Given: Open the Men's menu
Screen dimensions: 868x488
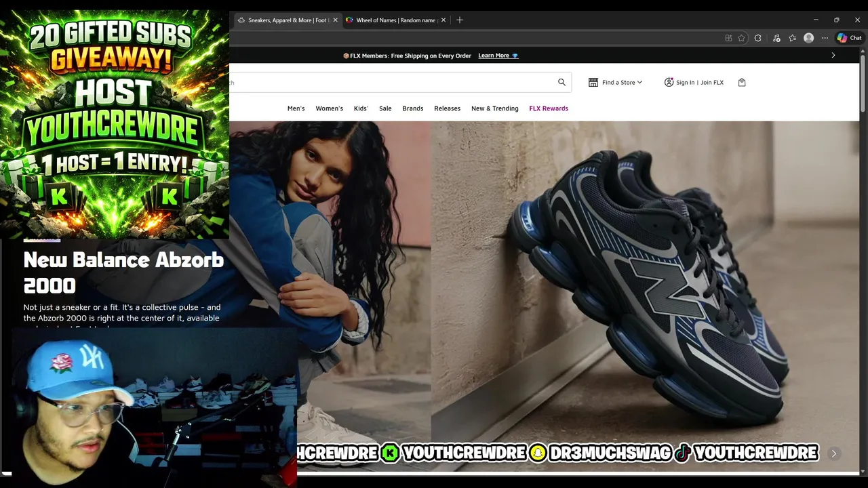Looking at the screenshot, I should click(296, 108).
